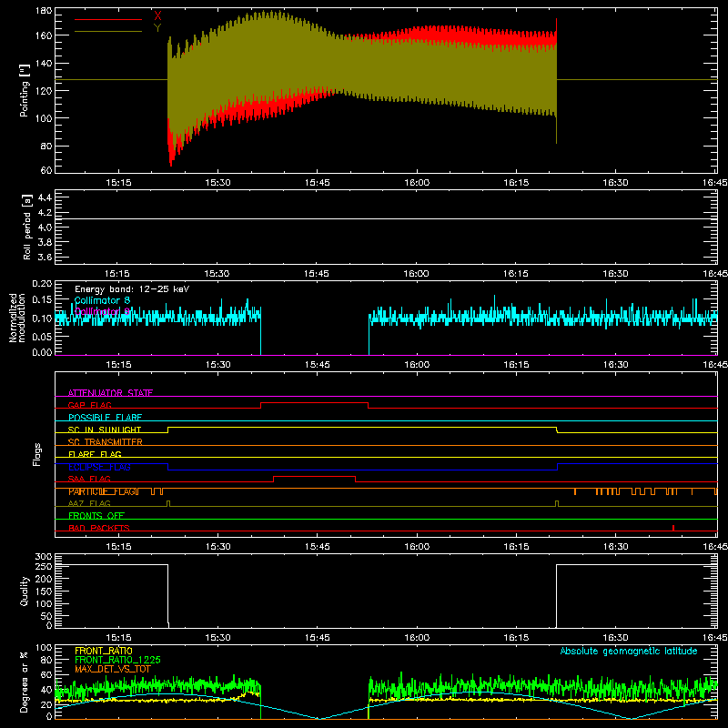The image size is (728, 728).
Task: Click the 15:30 tick under the Roll period plot
Action: (217, 274)
